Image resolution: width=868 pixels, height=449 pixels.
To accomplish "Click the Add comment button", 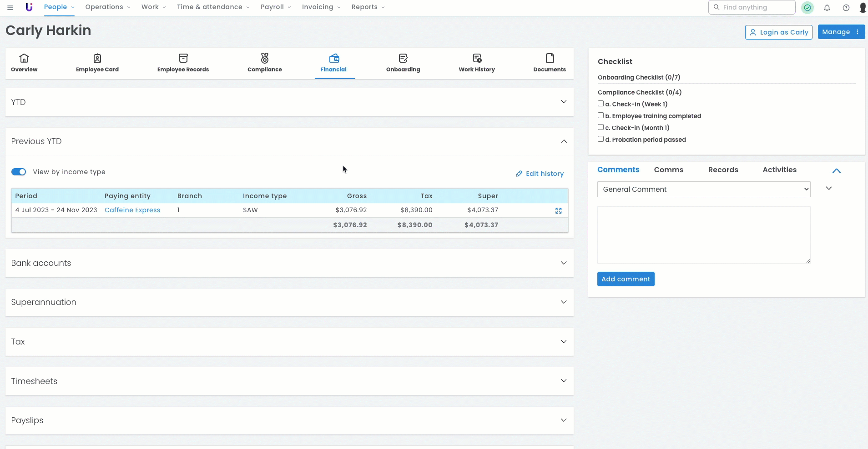I will (x=626, y=279).
